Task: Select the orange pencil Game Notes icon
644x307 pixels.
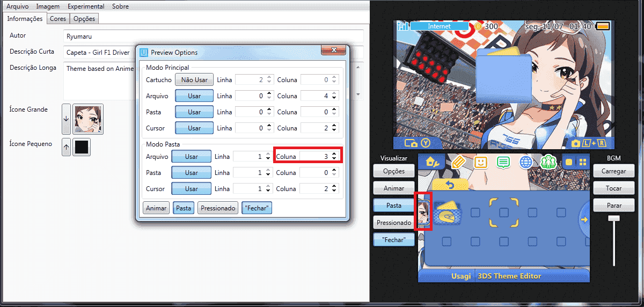Action: tap(457, 162)
